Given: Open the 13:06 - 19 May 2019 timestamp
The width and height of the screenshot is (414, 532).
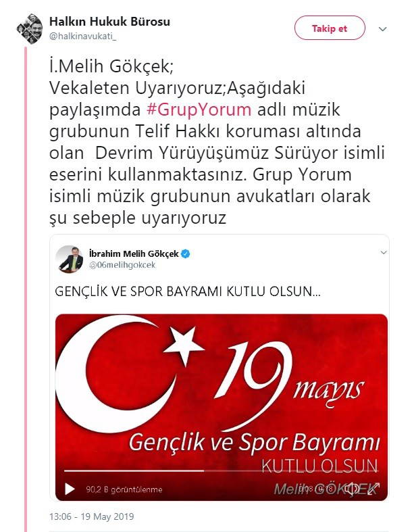Looking at the screenshot, I should pos(92,516).
